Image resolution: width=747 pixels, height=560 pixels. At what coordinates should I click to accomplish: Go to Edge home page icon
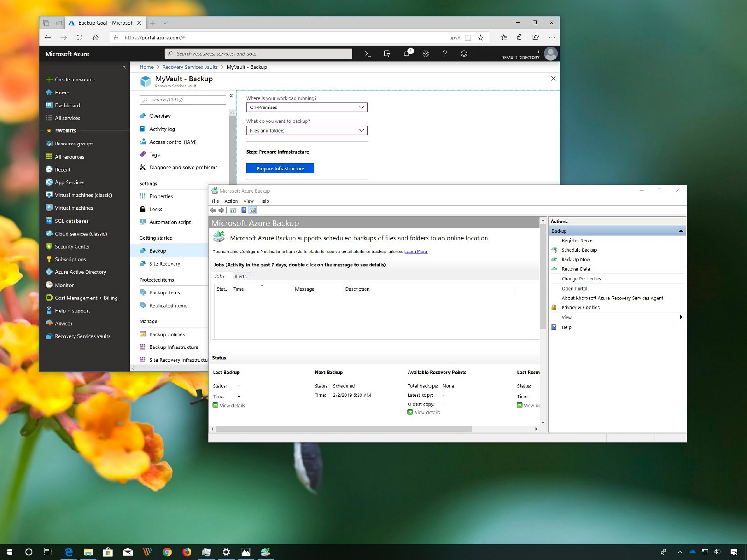pyautogui.click(x=96, y=37)
